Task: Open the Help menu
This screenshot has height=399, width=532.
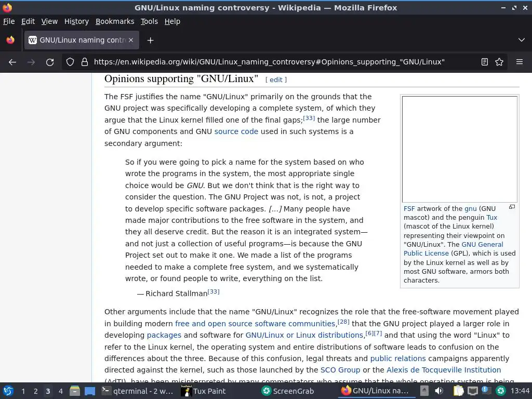Action: 172,21
